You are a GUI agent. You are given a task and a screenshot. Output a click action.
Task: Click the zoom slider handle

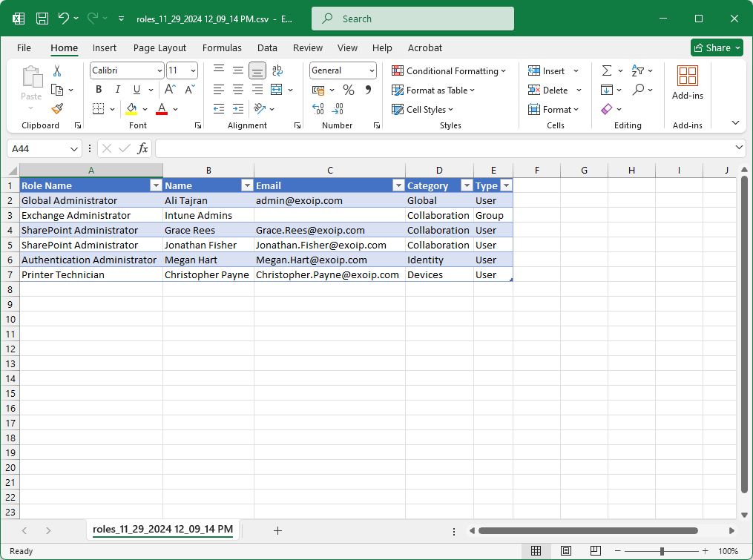tap(662, 551)
